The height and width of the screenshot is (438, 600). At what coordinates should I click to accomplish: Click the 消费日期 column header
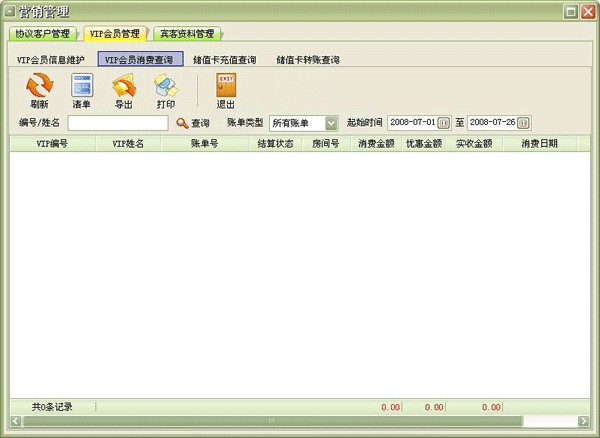pyautogui.click(x=538, y=144)
